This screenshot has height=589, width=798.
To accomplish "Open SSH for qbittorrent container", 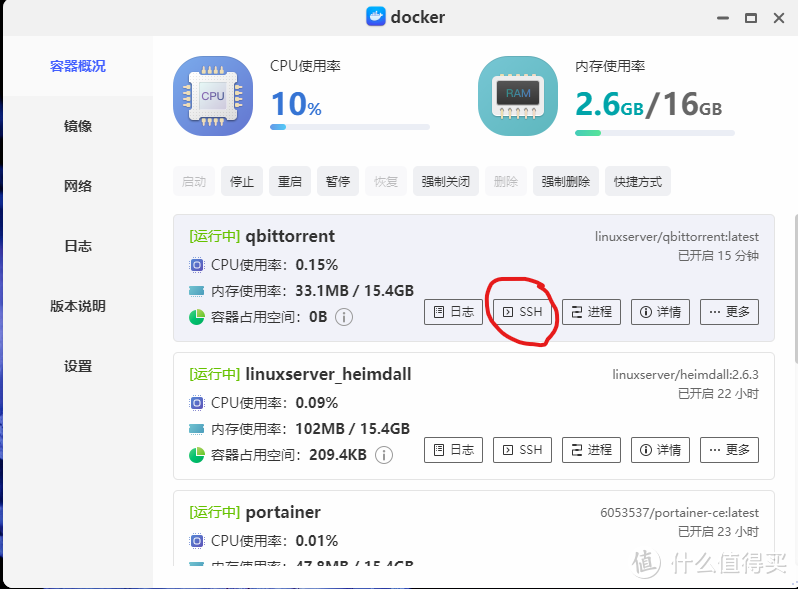I will [x=522, y=312].
